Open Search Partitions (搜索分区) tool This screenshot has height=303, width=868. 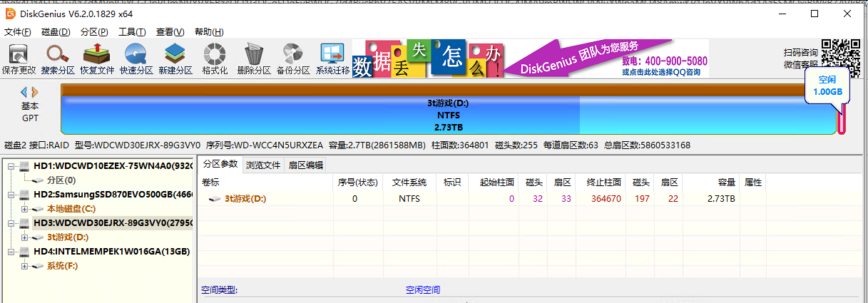pyautogui.click(x=58, y=53)
